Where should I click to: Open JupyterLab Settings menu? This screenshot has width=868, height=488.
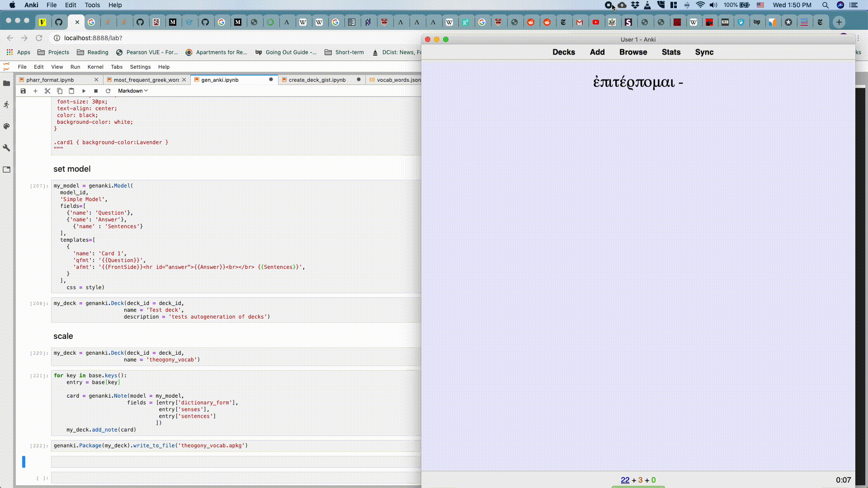(140, 67)
